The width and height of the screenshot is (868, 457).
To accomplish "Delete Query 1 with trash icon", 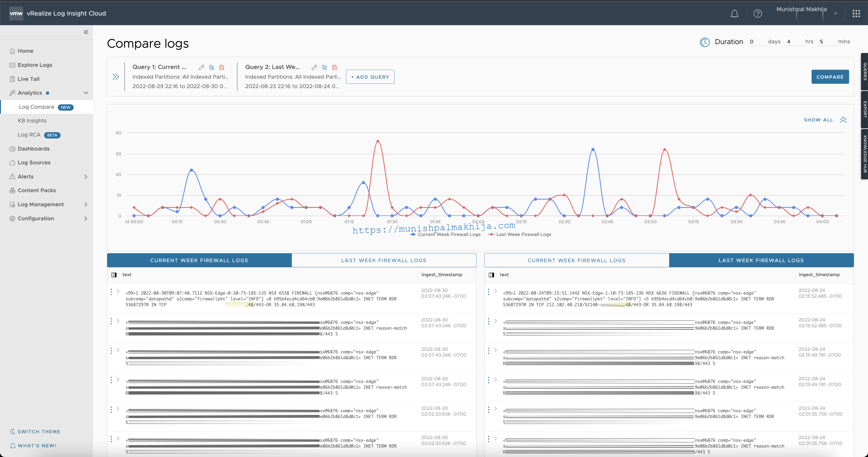I will tap(222, 67).
